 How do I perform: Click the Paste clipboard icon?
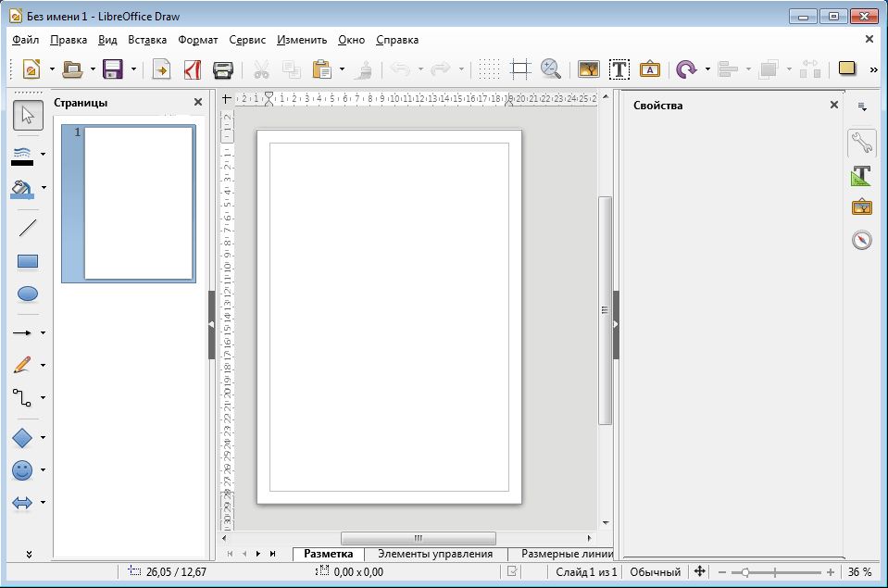coord(321,69)
